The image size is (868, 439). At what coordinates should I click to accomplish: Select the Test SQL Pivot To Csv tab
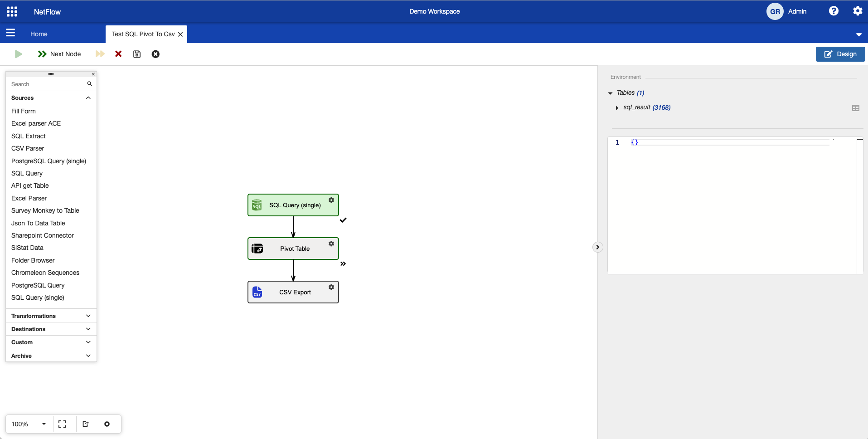coord(143,34)
